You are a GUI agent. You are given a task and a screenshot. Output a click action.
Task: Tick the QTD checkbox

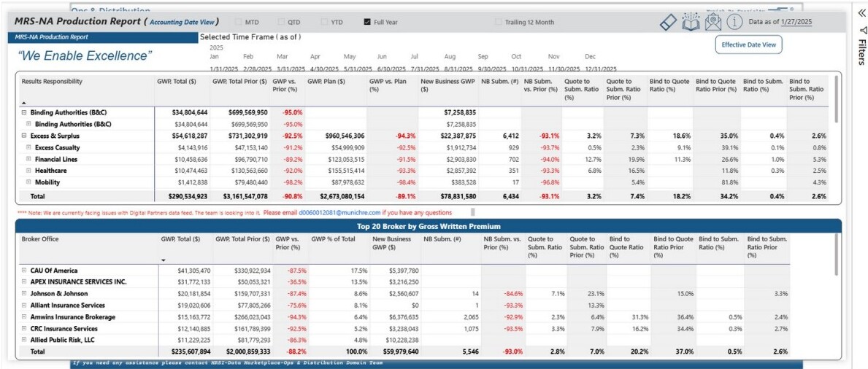pos(281,22)
